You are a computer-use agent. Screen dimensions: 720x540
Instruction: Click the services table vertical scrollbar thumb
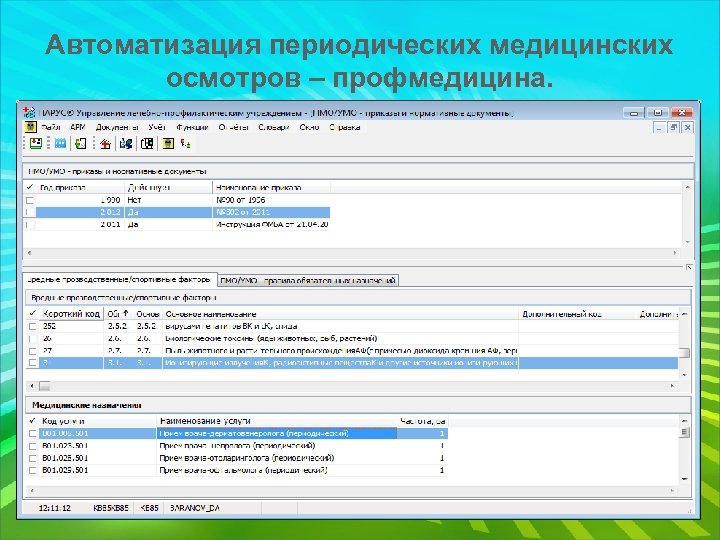tap(684, 432)
